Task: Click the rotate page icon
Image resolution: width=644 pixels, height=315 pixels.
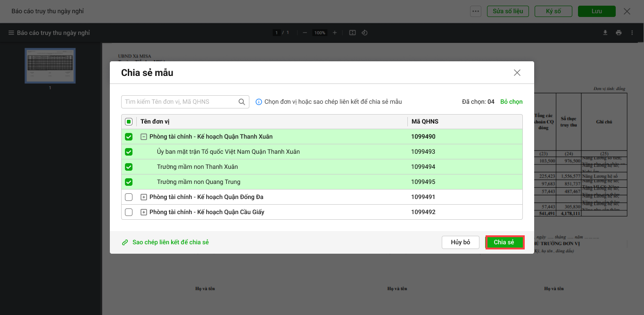Action: click(x=364, y=33)
